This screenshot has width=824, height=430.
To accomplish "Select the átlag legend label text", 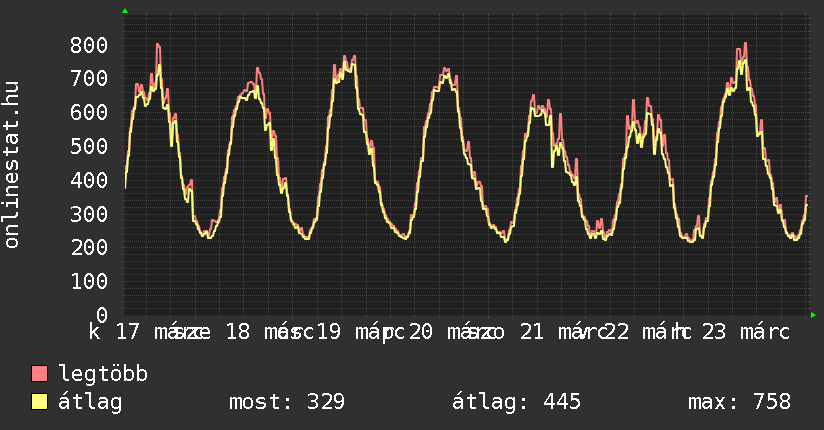I will (x=91, y=402).
